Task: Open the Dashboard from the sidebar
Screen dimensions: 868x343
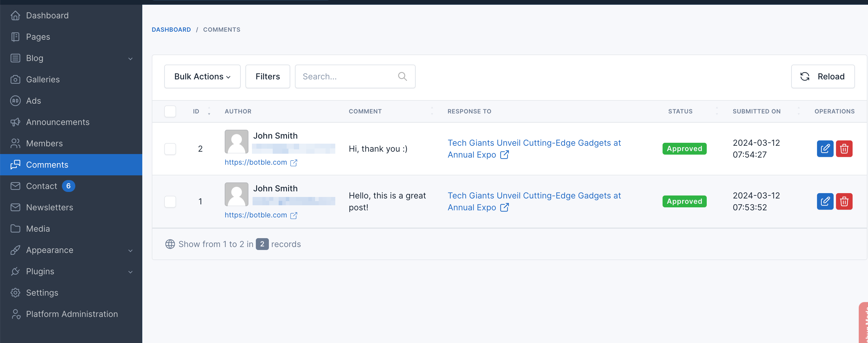Action: tap(47, 15)
